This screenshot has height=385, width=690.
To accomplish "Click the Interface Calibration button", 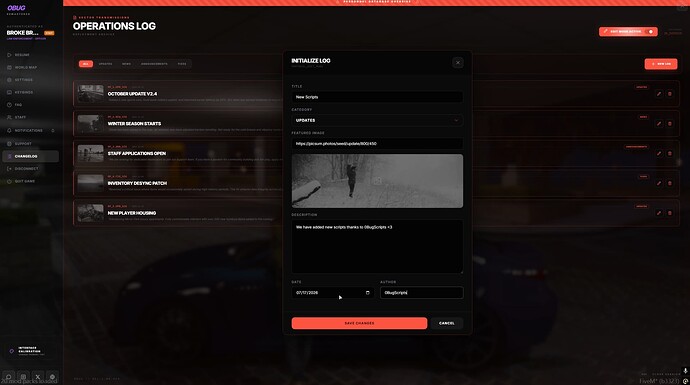I will pos(30,351).
